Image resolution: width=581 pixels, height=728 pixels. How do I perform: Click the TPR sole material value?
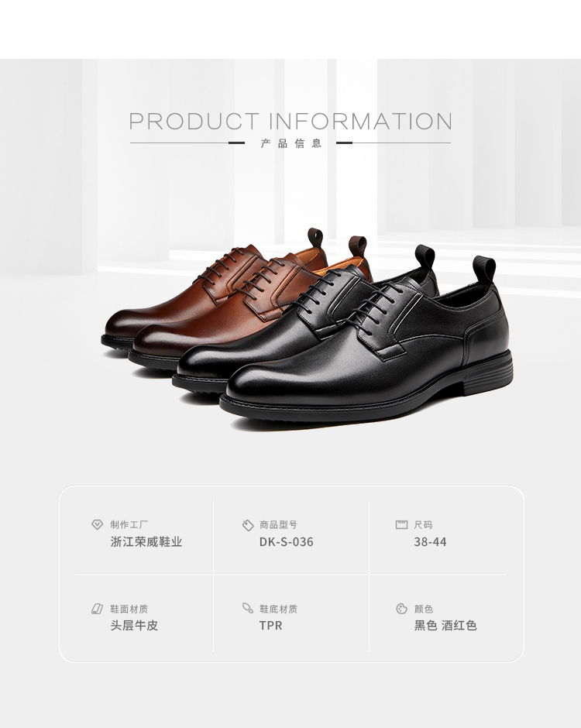(x=271, y=626)
